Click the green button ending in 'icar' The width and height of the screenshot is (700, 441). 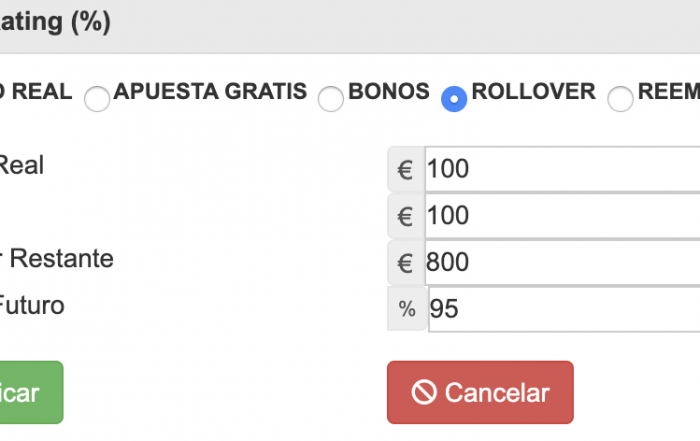(31, 392)
